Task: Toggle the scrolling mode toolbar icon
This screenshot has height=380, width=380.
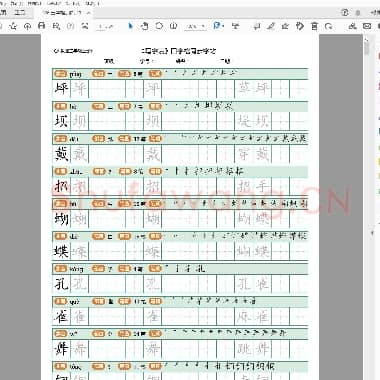Action: [236, 26]
